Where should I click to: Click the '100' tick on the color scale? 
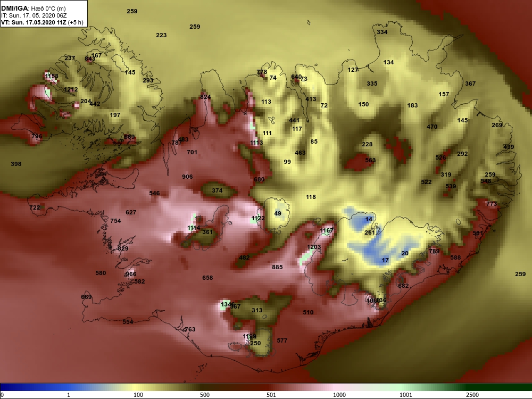pos(138,395)
